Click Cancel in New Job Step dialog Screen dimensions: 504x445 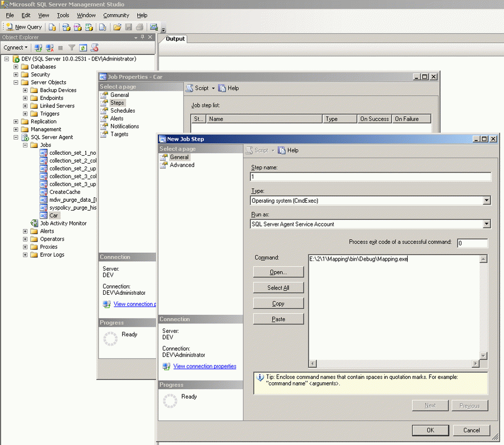tap(472, 430)
